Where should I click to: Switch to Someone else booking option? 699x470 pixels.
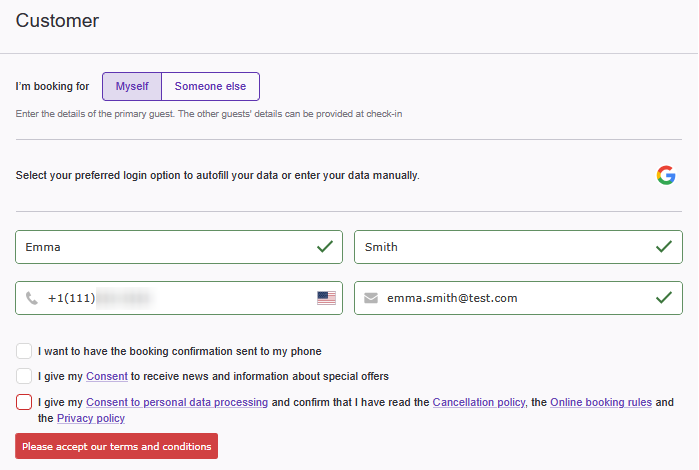coord(210,86)
